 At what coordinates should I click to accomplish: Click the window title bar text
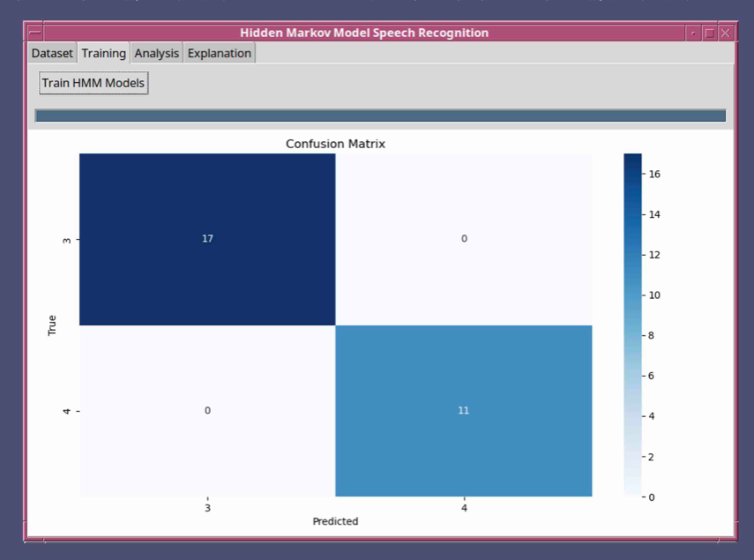pos(363,33)
